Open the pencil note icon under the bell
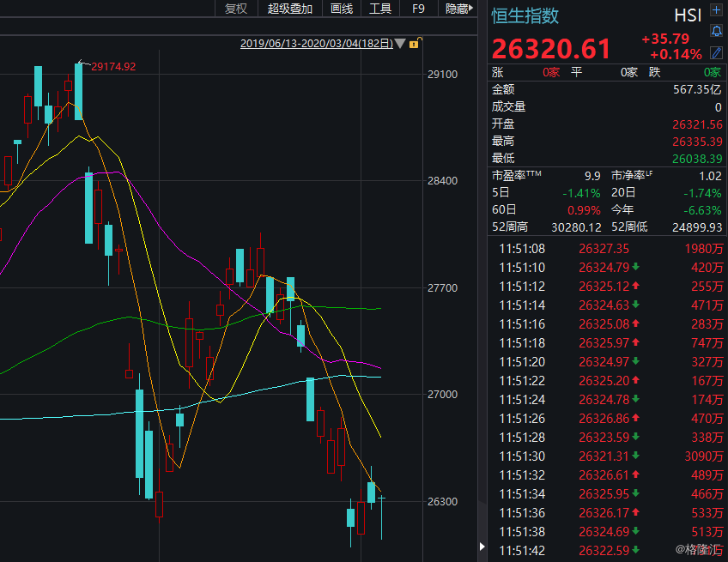Screen dimensions: 728x562 pos(717,52)
